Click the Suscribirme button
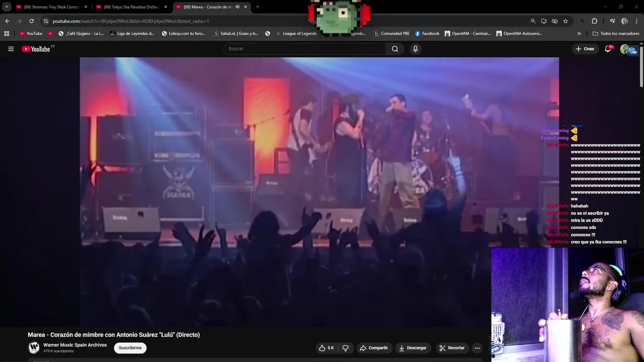This screenshot has height=362, width=644. [x=130, y=348]
